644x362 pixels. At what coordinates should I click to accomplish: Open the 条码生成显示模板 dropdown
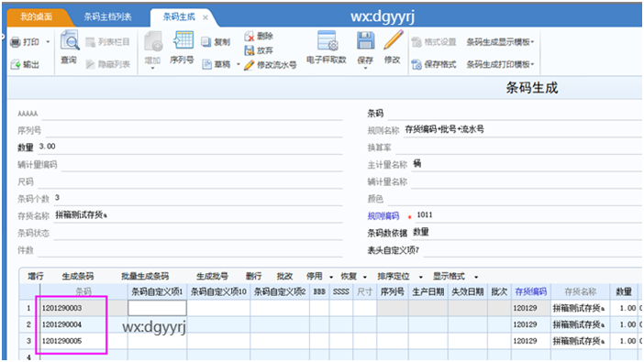(500, 42)
